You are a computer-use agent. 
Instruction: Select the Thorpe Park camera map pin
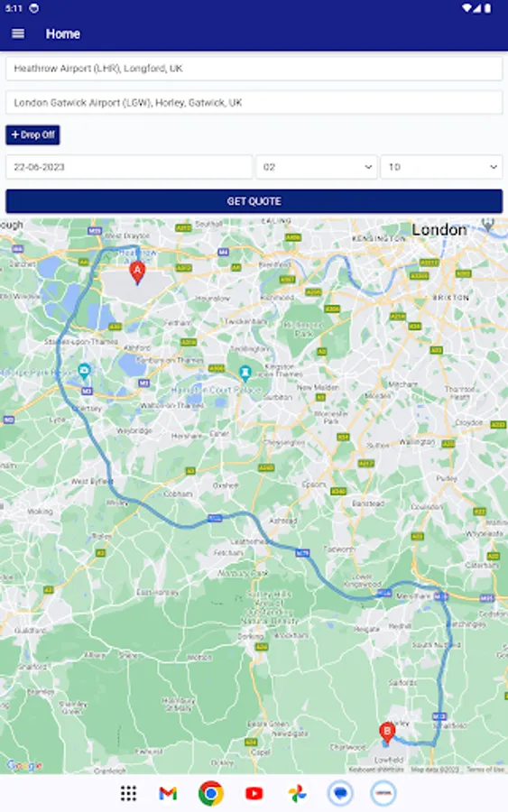coord(84,371)
